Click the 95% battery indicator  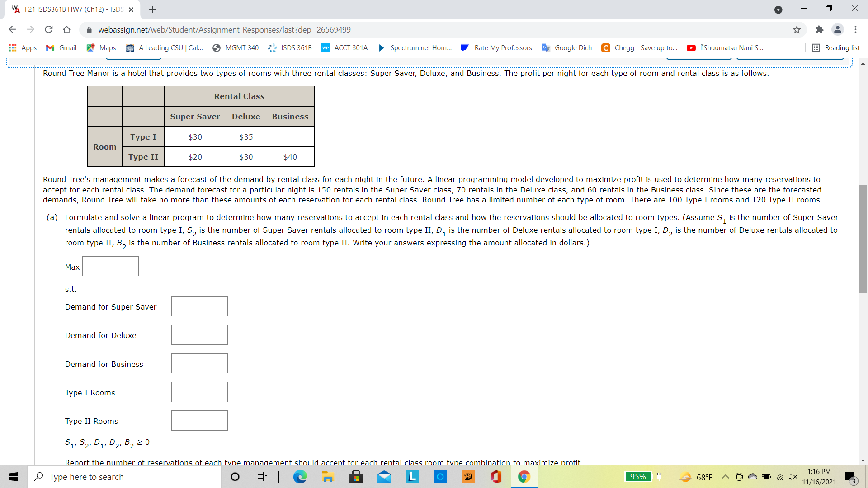click(x=638, y=477)
